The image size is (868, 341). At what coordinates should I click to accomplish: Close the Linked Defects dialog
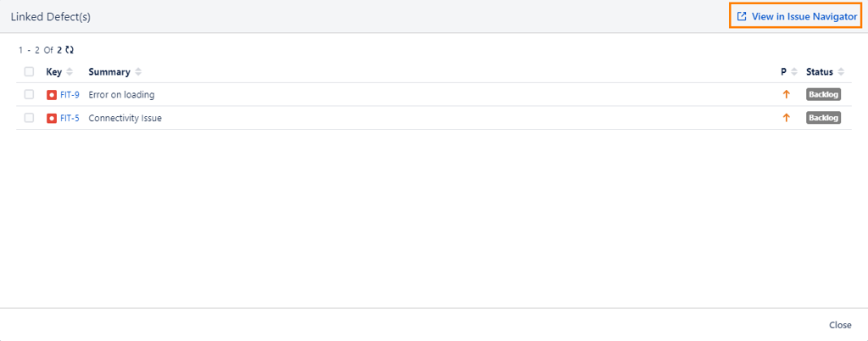(x=840, y=325)
